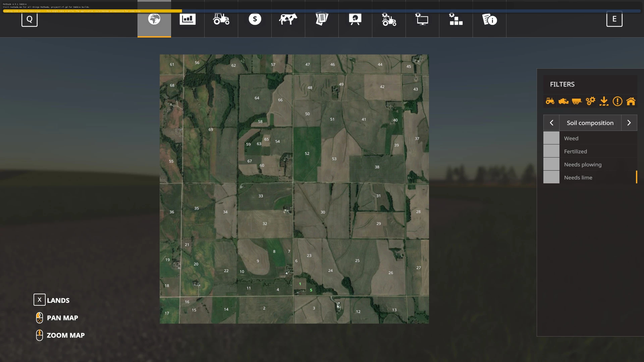The width and height of the screenshot is (644, 362).
Task: Click the E next-page key button
Action: point(614,19)
